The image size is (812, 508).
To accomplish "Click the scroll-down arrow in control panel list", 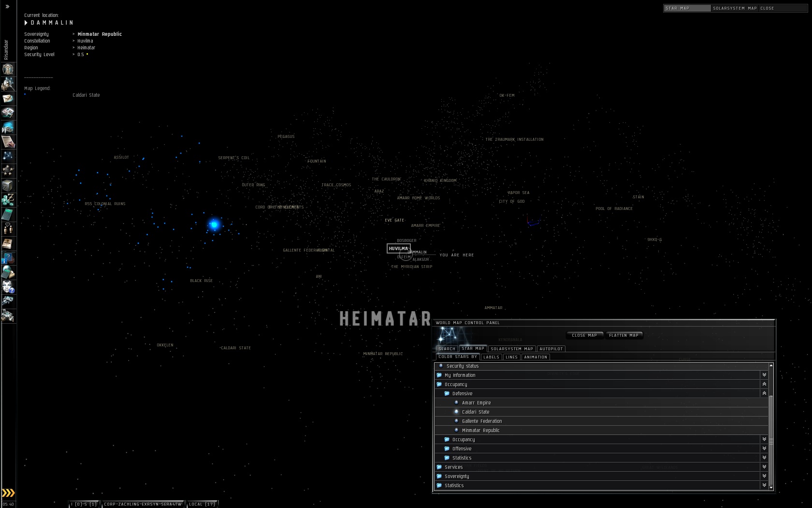I will coord(771,488).
